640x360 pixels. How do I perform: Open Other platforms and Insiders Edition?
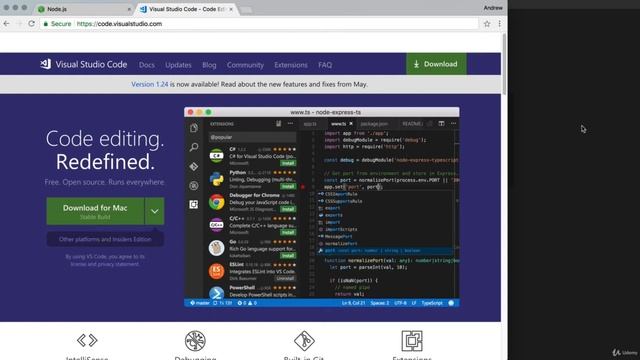[105, 239]
